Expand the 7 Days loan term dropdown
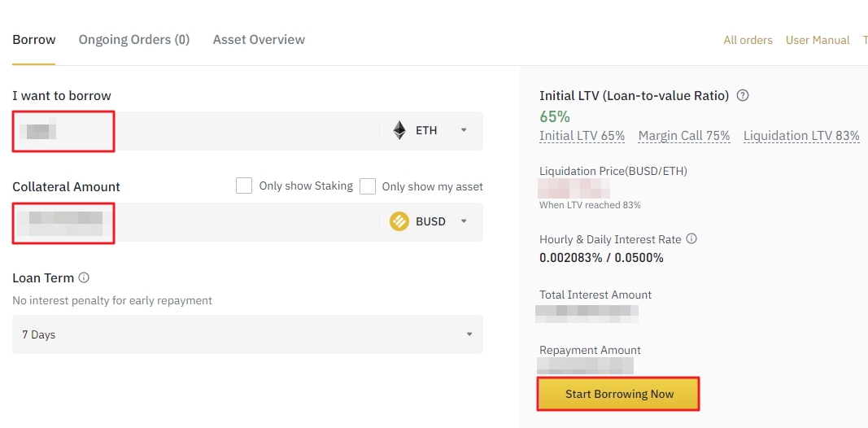The height and width of the screenshot is (428, 868). 469,334
